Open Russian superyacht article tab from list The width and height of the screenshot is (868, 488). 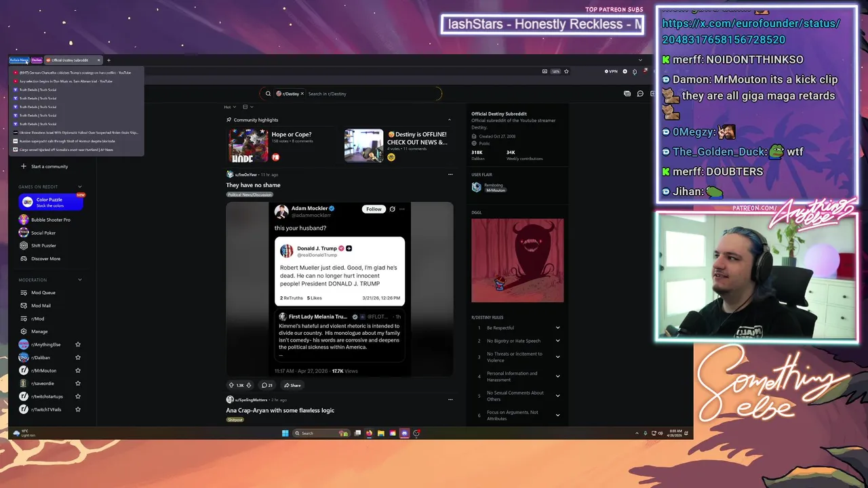[x=77, y=141]
